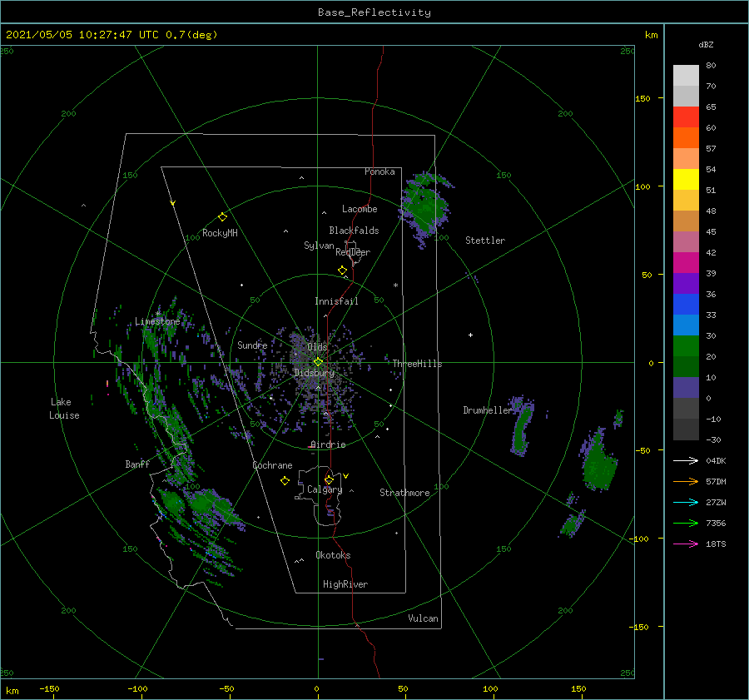
Task: Click the Okotoks label
Action: [333, 555]
